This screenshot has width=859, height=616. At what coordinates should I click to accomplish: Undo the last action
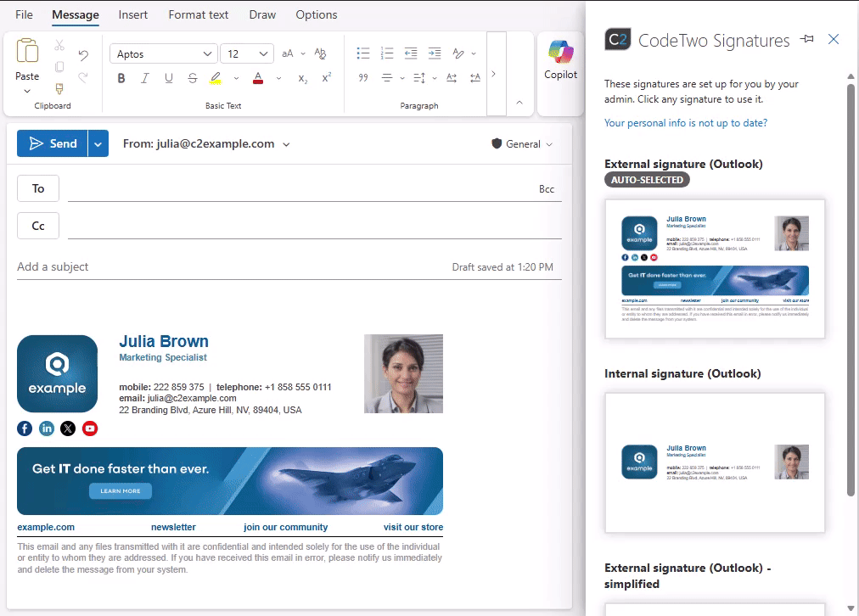[83, 55]
